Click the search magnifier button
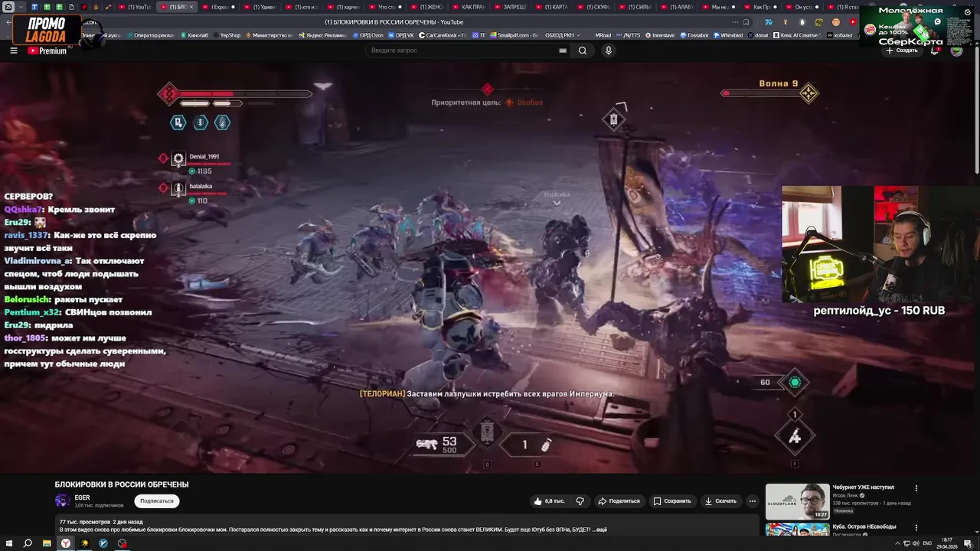 tap(583, 51)
